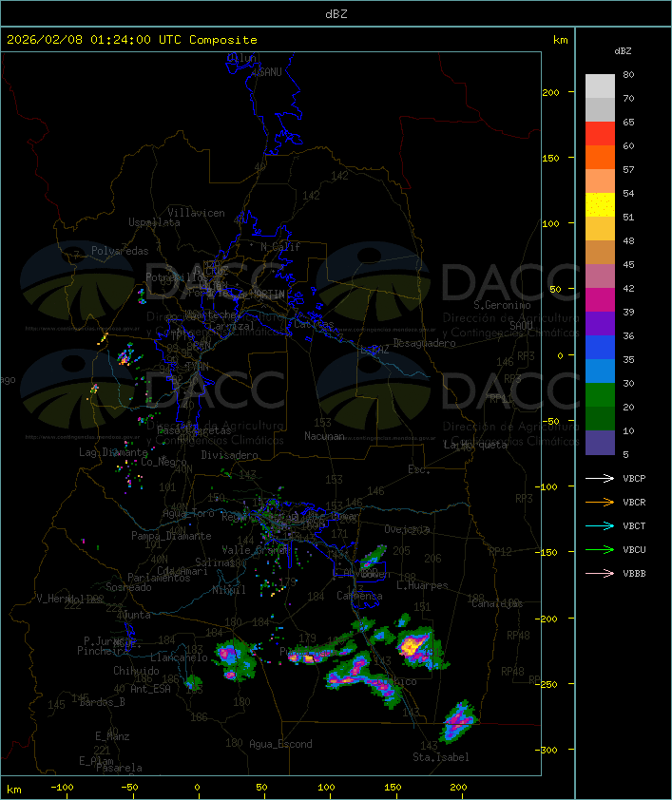Click the -100 tick on horizontal axis

62,788
